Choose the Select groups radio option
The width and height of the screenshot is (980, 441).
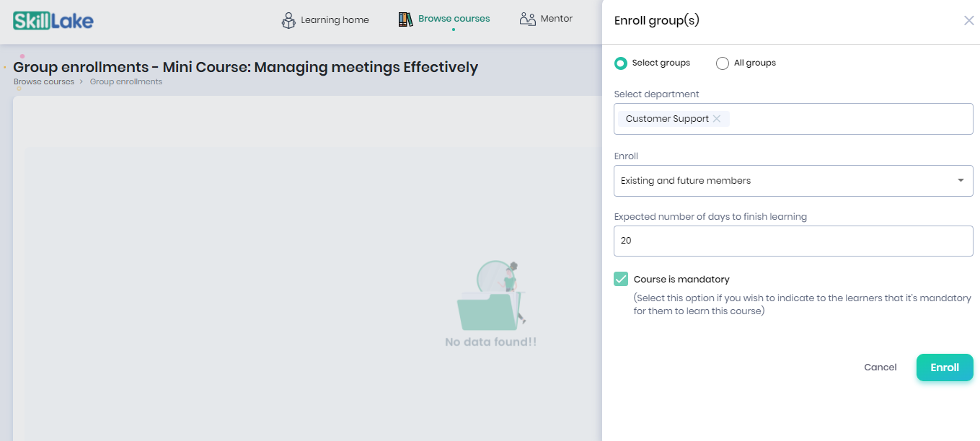pyautogui.click(x=620, y=63)
